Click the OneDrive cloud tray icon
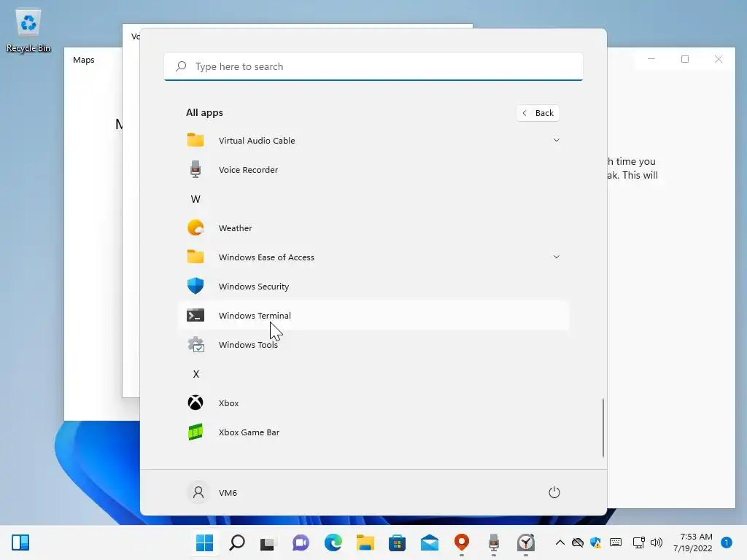This screenshot has width=747, height=560. [x=578, y=542]
